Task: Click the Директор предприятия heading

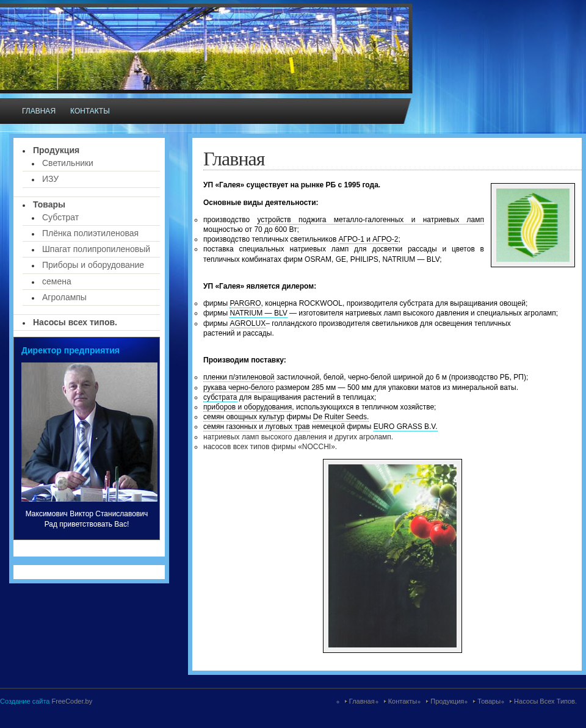Action: coord(70,350)
